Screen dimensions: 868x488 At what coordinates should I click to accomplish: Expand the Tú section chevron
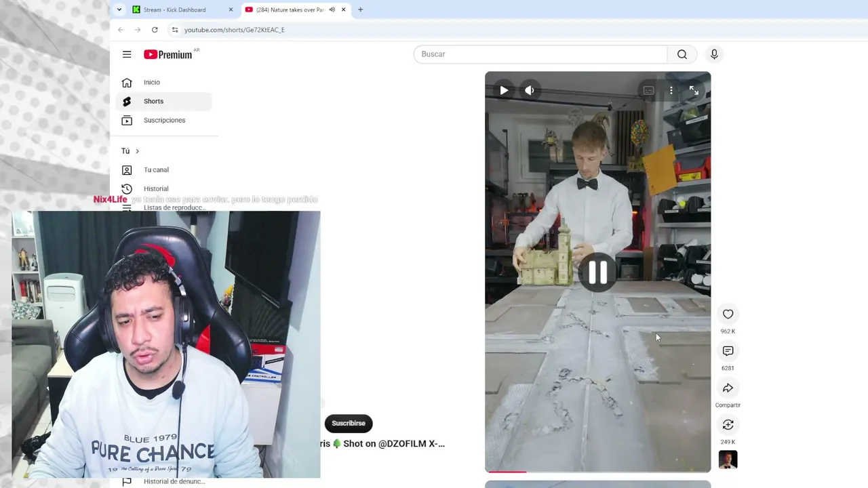137,151
